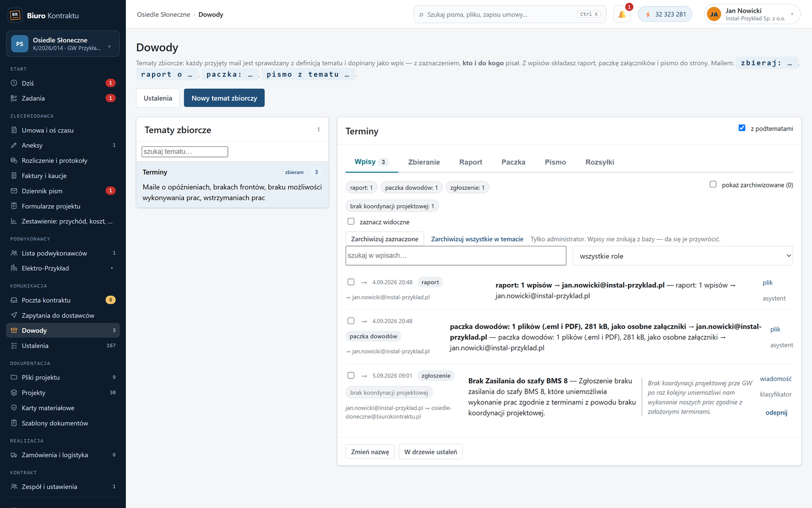The image size is (812, 508).
Task: Click the Biuro Kontraktu BK logo icon
Action: click(15, 15)
